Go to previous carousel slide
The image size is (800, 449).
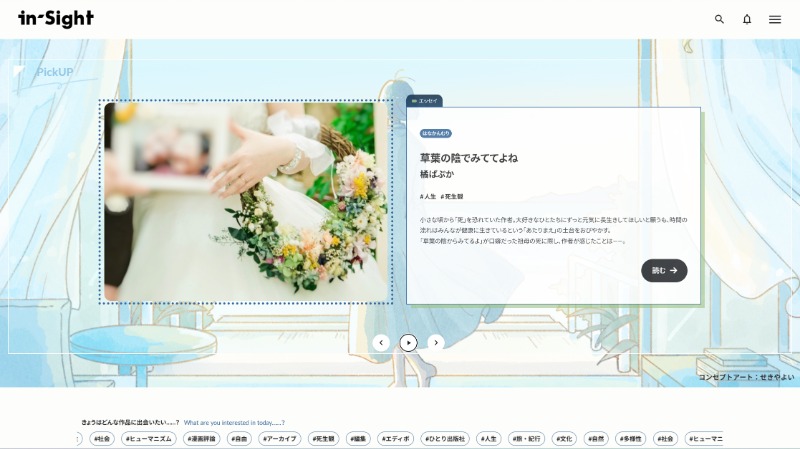(x=381, y=342)
